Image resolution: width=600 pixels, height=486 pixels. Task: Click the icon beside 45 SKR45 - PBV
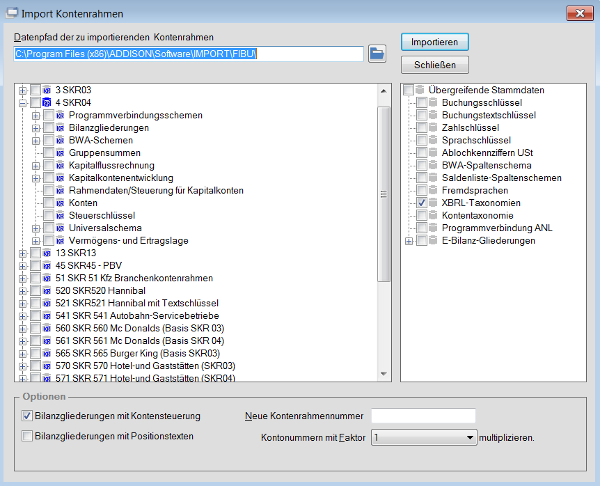point(47,266)
